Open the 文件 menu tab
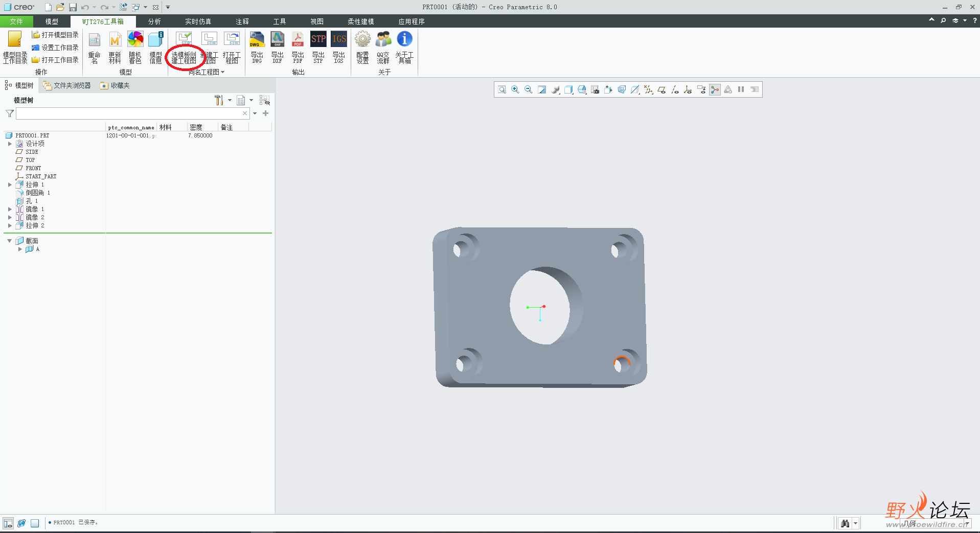This screenshot has width=980, height=533. coord(16,21)
